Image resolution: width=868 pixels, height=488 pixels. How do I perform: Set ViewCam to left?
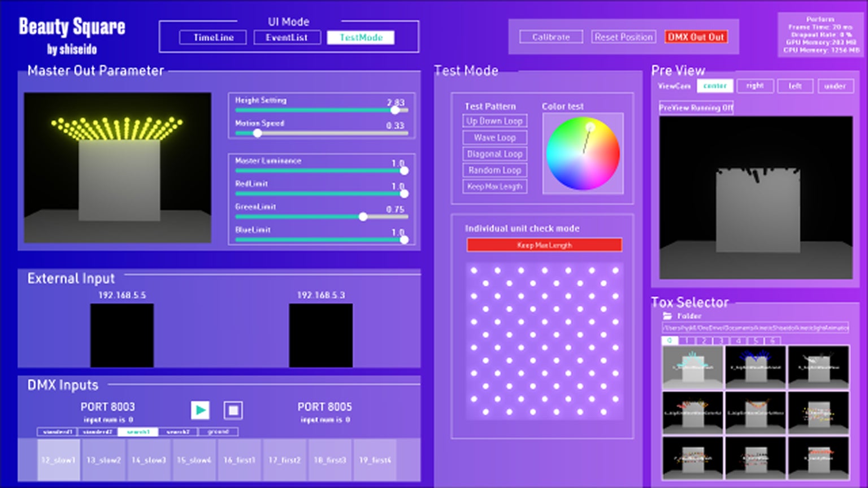pyautogui.click(x=795, y=86)
